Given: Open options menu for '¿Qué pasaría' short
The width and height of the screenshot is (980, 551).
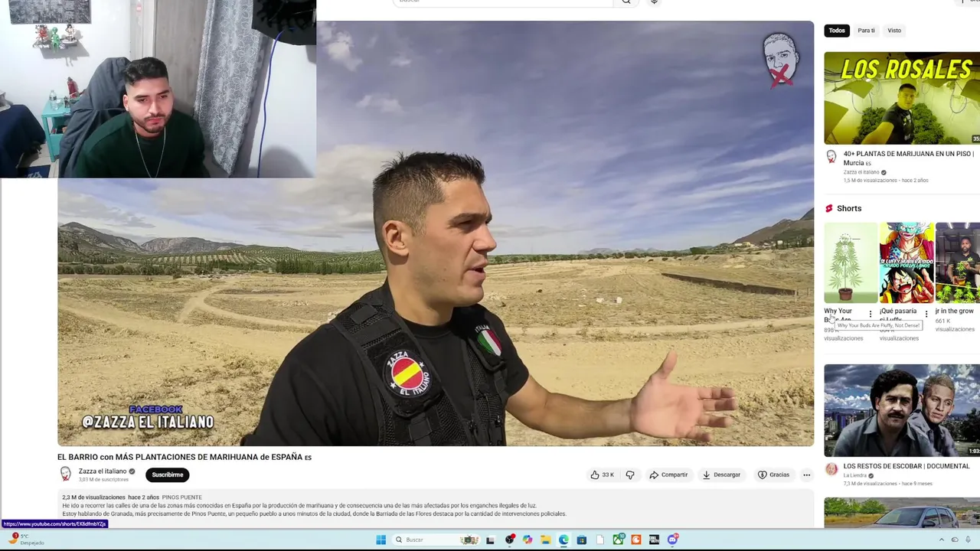Looking at the screenshot, I should (x=926, y=314).
